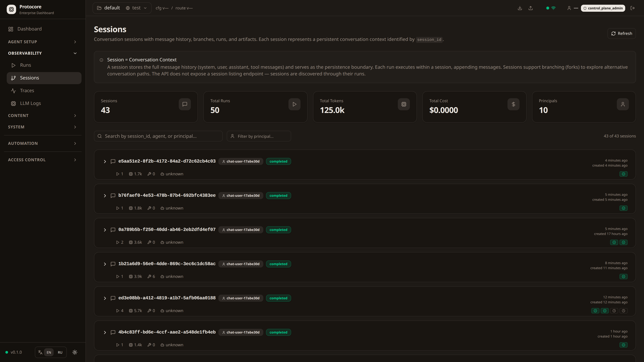Go to LLM Logs page

30,103
